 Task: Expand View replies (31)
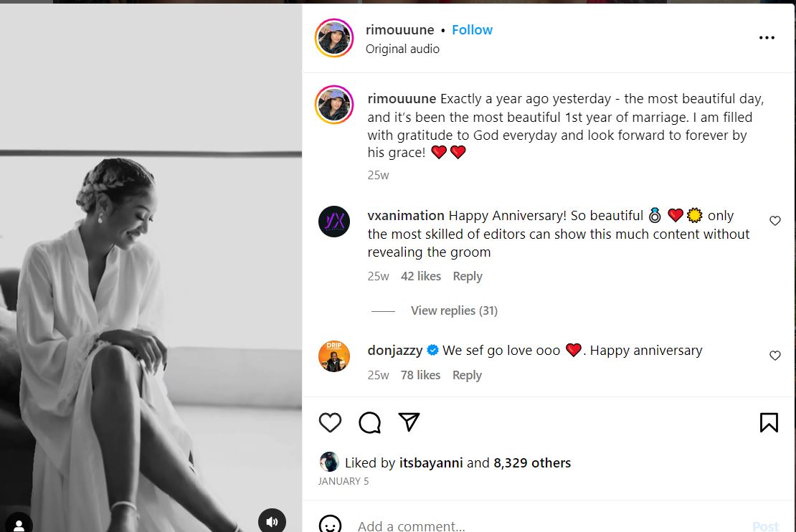click(454, 310)
